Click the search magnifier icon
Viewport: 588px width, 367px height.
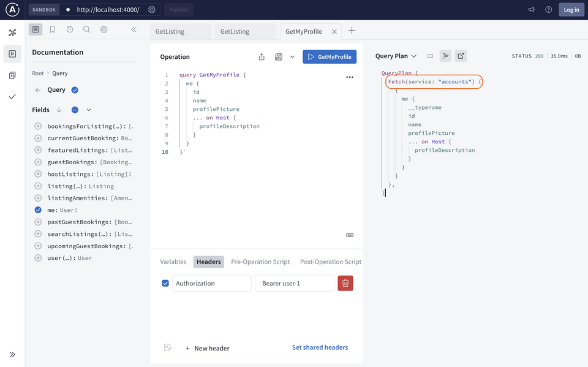pos(87,29)
